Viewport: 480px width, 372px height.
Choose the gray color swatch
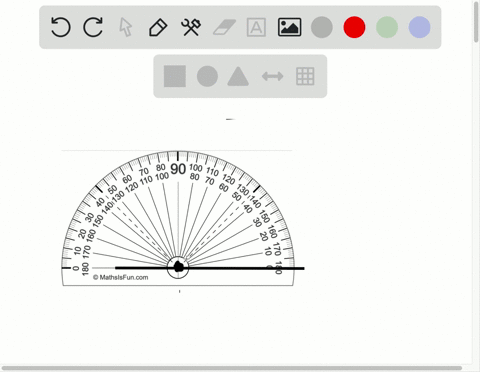click(x=322, y=27)
